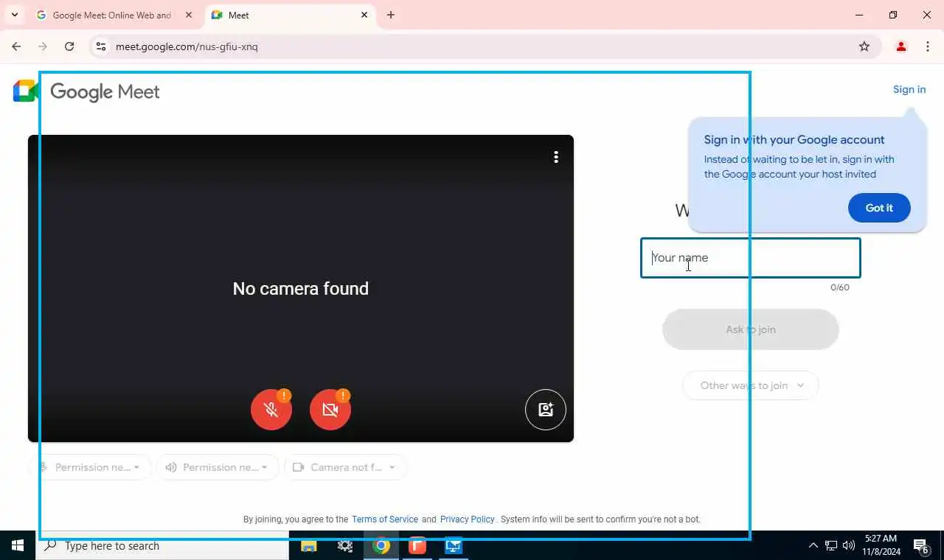
Task: Open the red app icon on taskbar
Action: tap(417, 546)
